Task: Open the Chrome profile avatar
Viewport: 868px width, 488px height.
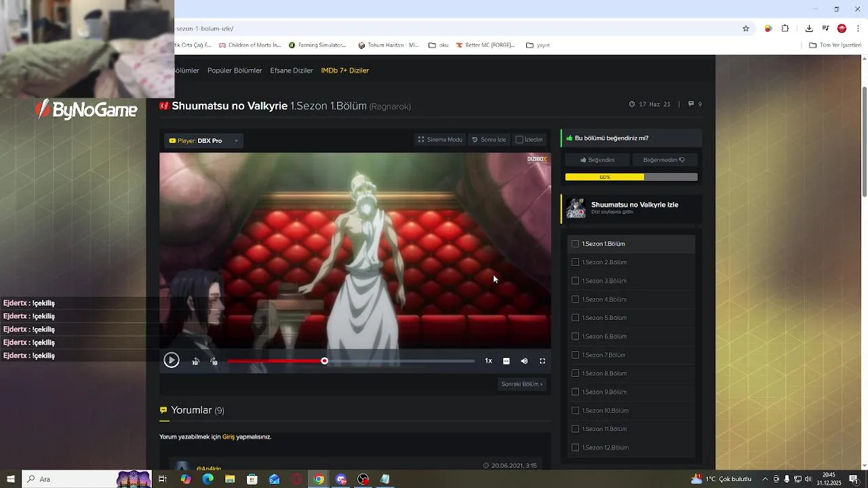Action: (x=842, y=28)
